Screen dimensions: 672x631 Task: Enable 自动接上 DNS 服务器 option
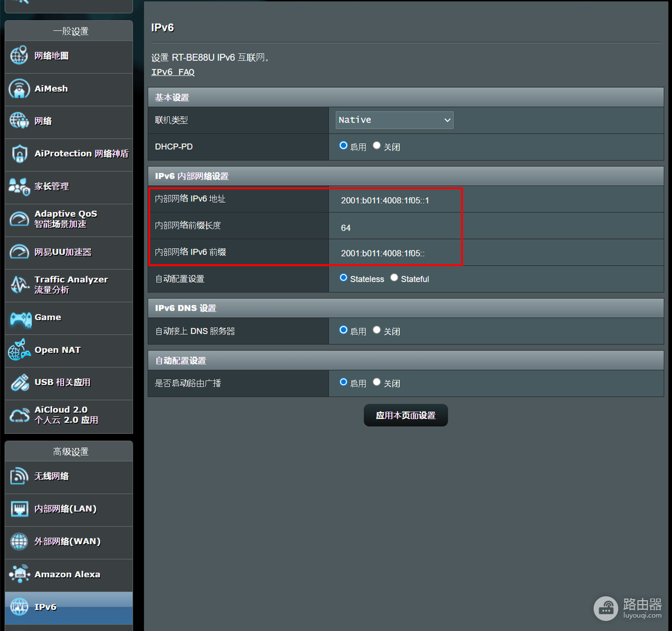pos(343,330)
